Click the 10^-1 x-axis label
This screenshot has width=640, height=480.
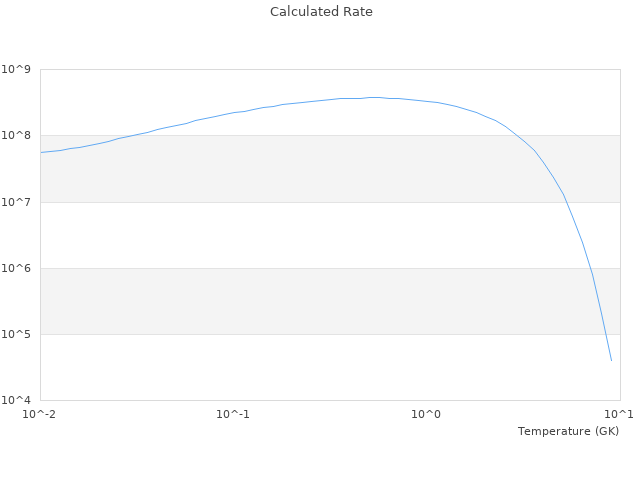232,414
